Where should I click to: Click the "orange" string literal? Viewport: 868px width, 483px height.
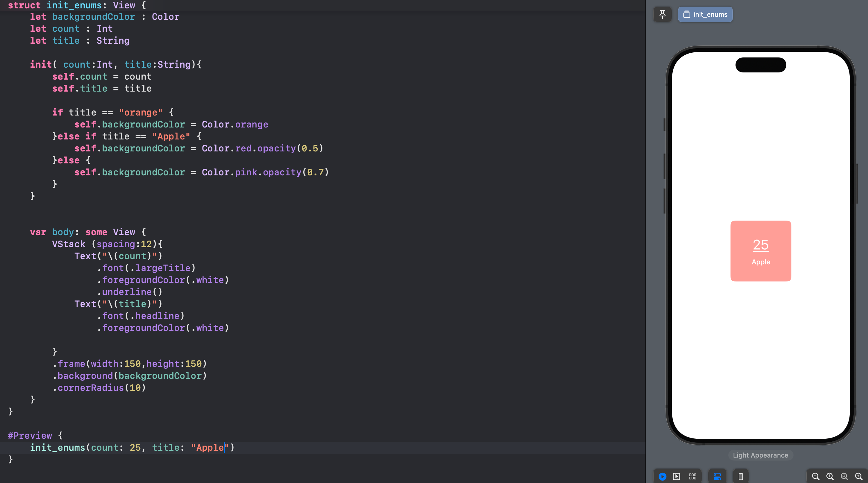click(141, 112)
